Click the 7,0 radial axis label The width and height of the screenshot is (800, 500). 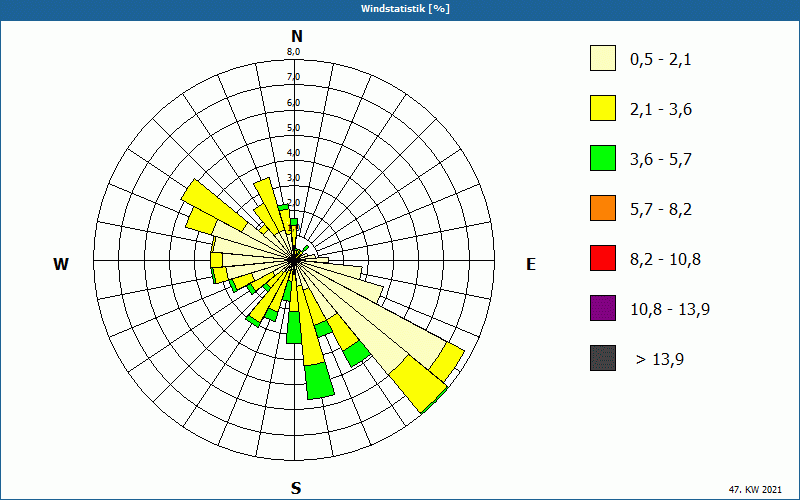click(x=293, y=77)
